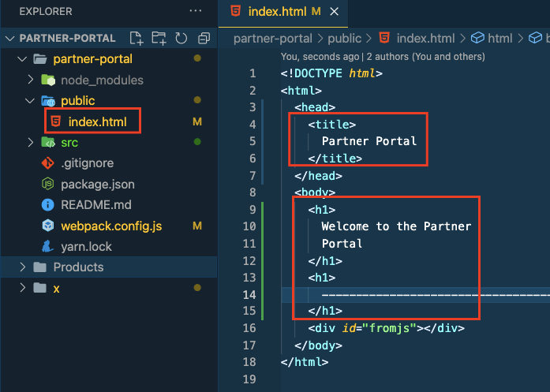Click the <!DOCTYPE html> line
Viewport: 550px width, 392px height.
click(331, 73)
